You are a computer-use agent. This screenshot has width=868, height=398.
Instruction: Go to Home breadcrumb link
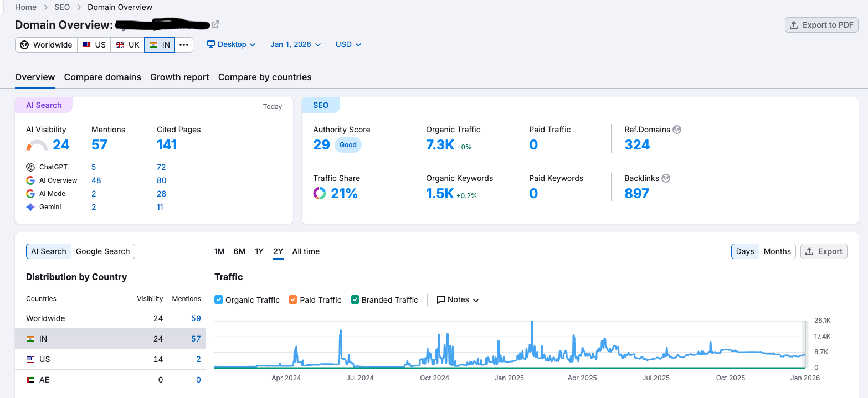click(x=25, y=7)
